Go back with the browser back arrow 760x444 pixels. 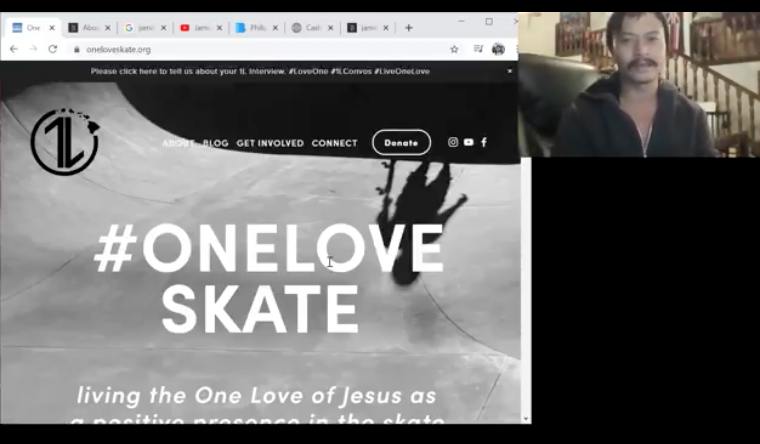click(14, 49)
